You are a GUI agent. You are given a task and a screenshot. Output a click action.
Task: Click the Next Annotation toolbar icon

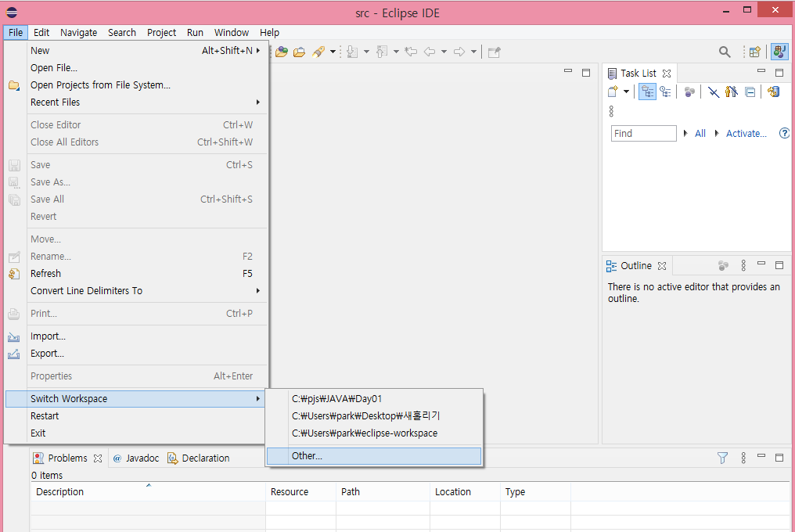[x=352, y=52]
